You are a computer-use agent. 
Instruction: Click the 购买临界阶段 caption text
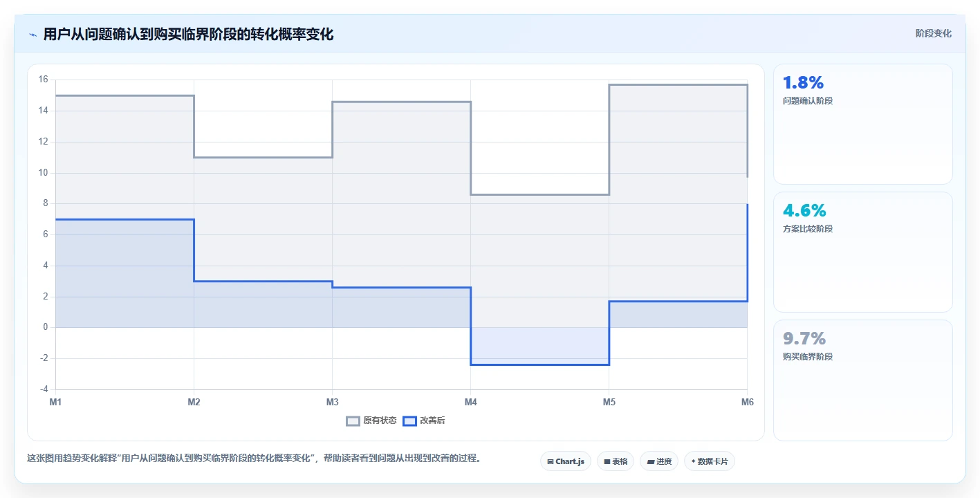click(x=808, y=357)
